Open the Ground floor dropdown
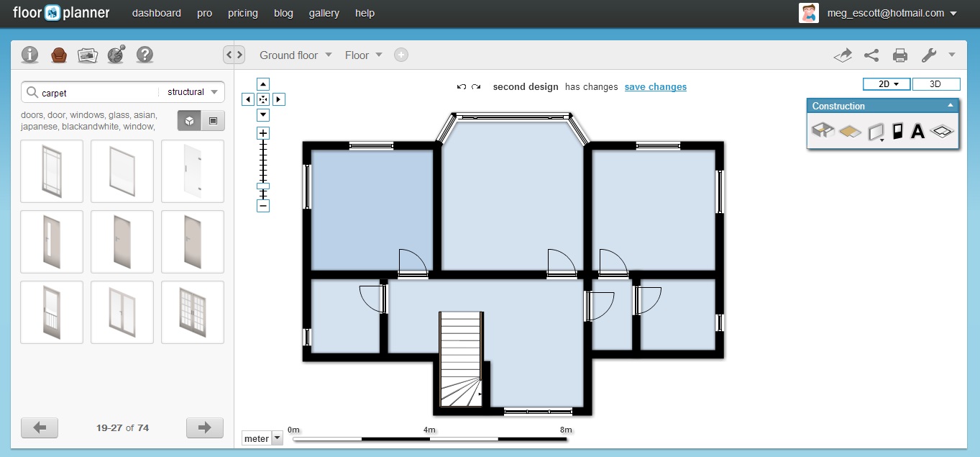Image resolution: width=980 pixels, height=457 pixels. click(x=296, y=55)
